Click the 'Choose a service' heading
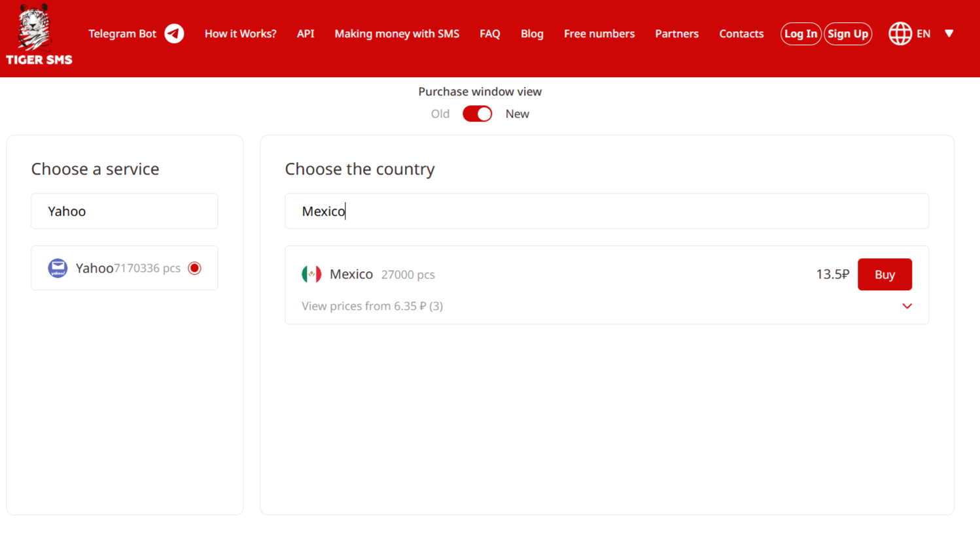Viewport: 980px width, 542px height. (96, 169)
